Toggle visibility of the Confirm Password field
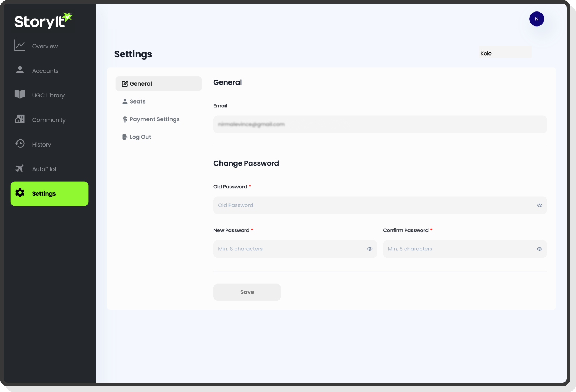This screenshot has width=576, height=392. click(x=539, y=249)
